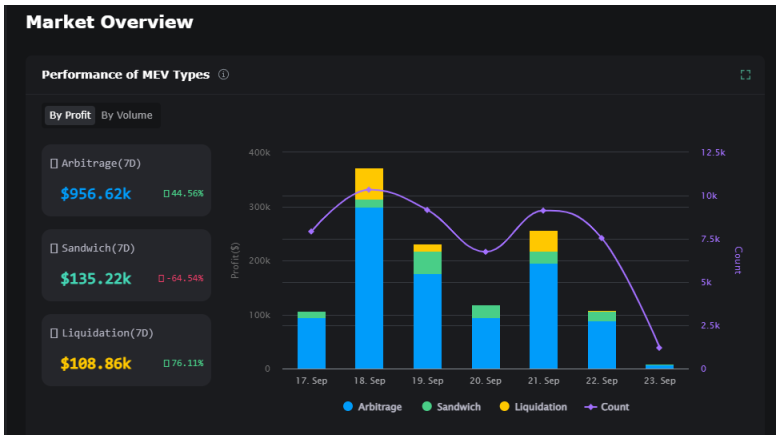Click the blue Arbitrage legend dot
The image size is (783, 441).
tap(348, 407)
